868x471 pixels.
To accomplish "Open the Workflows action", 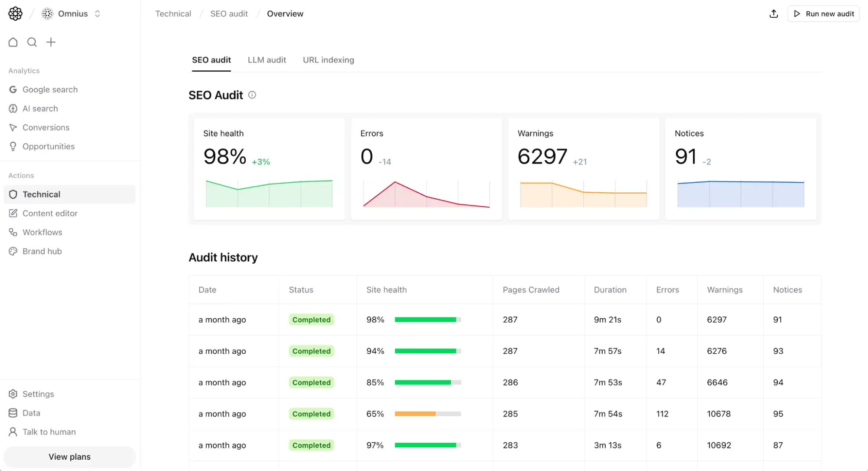I will [x=42, y=232].
